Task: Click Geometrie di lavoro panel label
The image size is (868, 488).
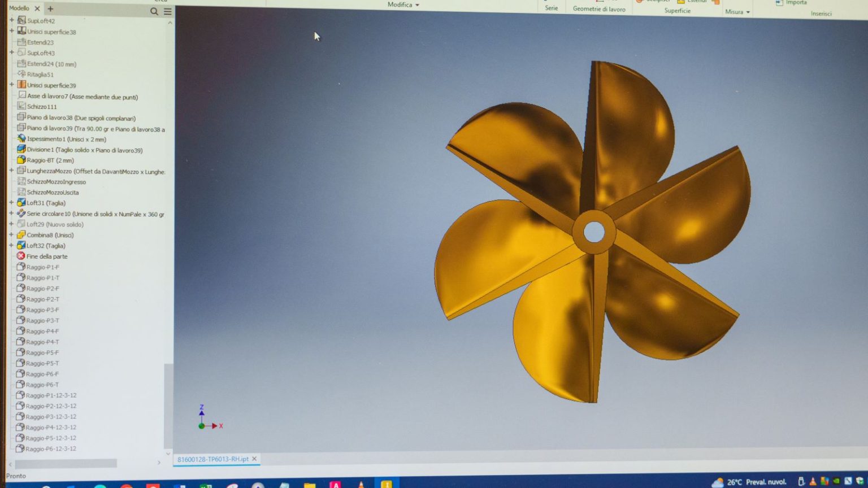Action: click(x=598, y=9)
